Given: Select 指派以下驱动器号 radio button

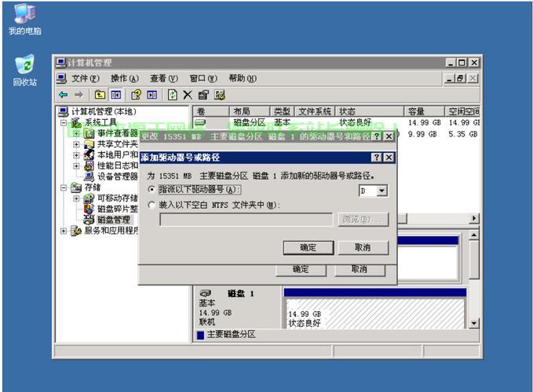Looking at the screenshot, I should point(152,191).
